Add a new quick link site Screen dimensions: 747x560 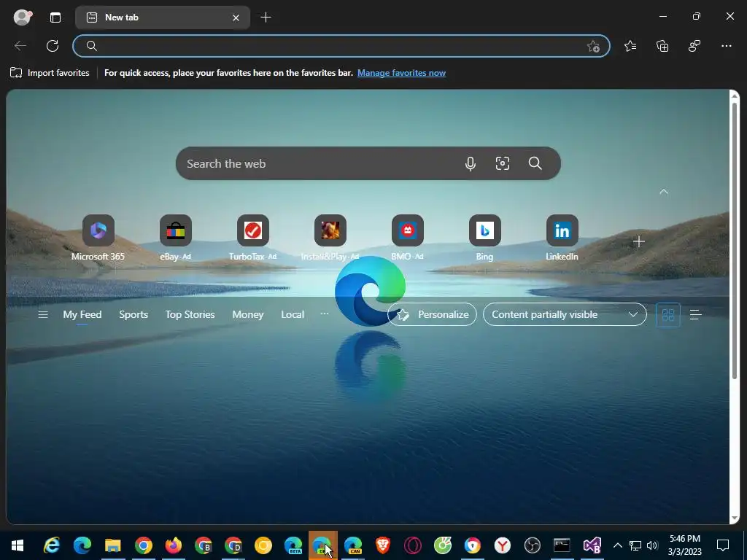[x=639, y=241]
